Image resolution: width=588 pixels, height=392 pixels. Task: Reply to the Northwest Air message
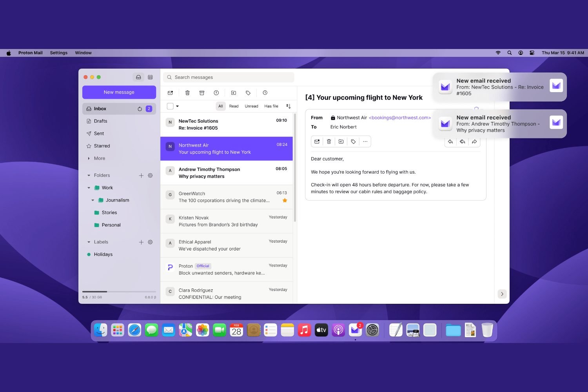point(450,142)
